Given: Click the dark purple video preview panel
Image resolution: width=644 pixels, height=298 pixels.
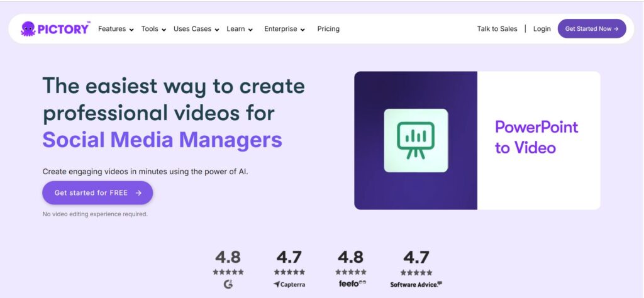Looking at the screenshot, I should pos(416,140).
